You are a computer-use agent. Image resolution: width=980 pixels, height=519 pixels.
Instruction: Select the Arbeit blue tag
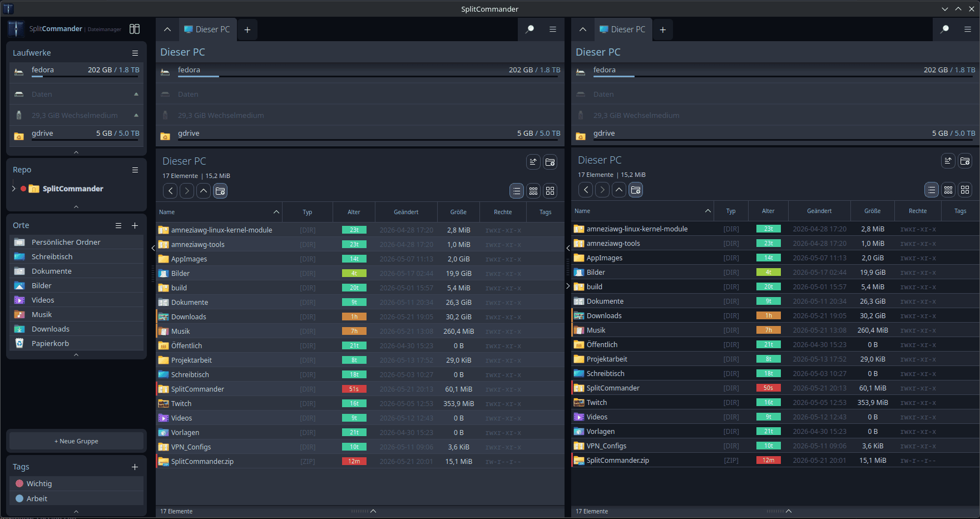[76, 498]
